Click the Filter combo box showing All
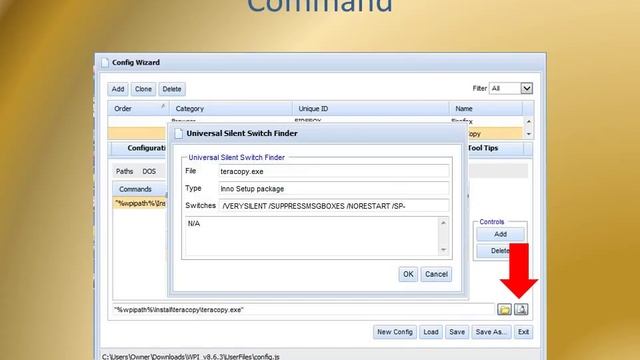This screenshot has width=640, height=360. tap(511, 88)
